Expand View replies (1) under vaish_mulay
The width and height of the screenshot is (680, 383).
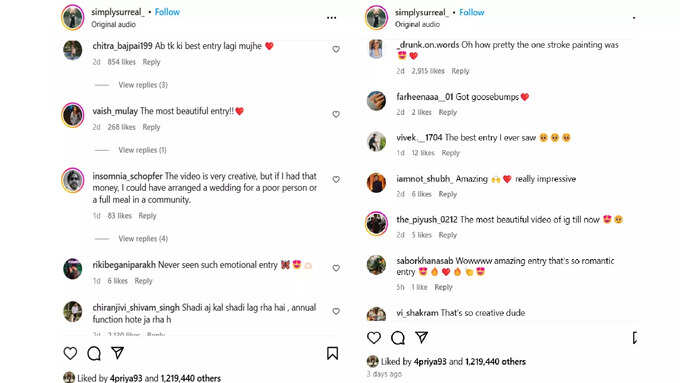pos(142,150)
